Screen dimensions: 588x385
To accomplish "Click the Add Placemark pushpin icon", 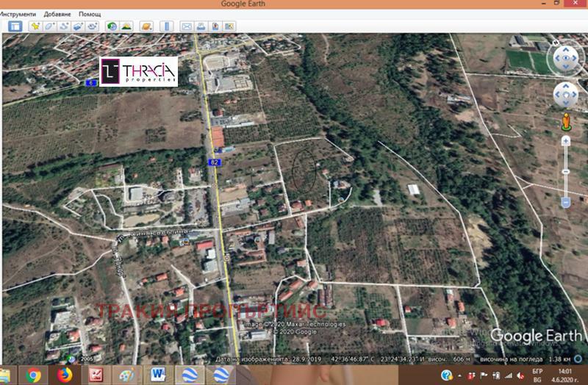I will point(35,26).
